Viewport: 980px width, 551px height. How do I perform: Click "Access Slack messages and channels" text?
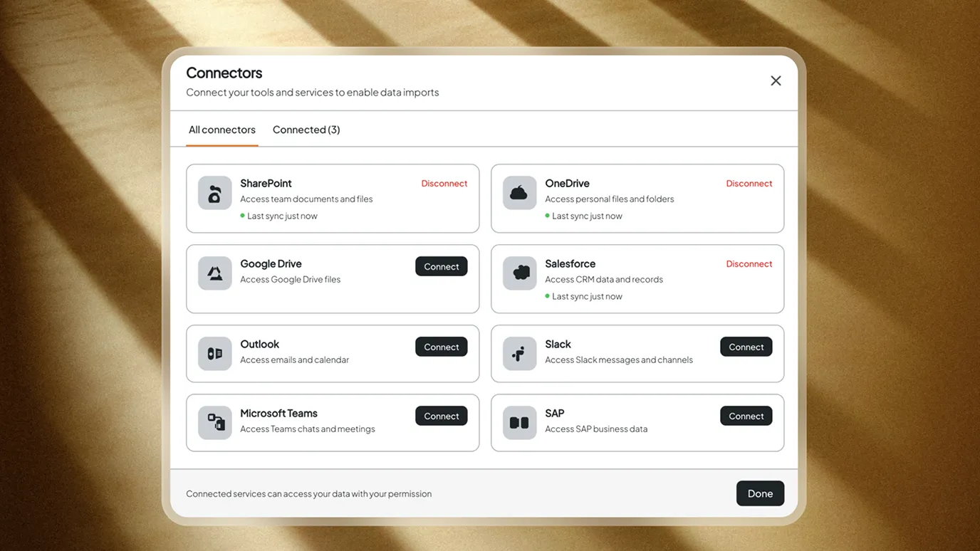coord(618,360)
